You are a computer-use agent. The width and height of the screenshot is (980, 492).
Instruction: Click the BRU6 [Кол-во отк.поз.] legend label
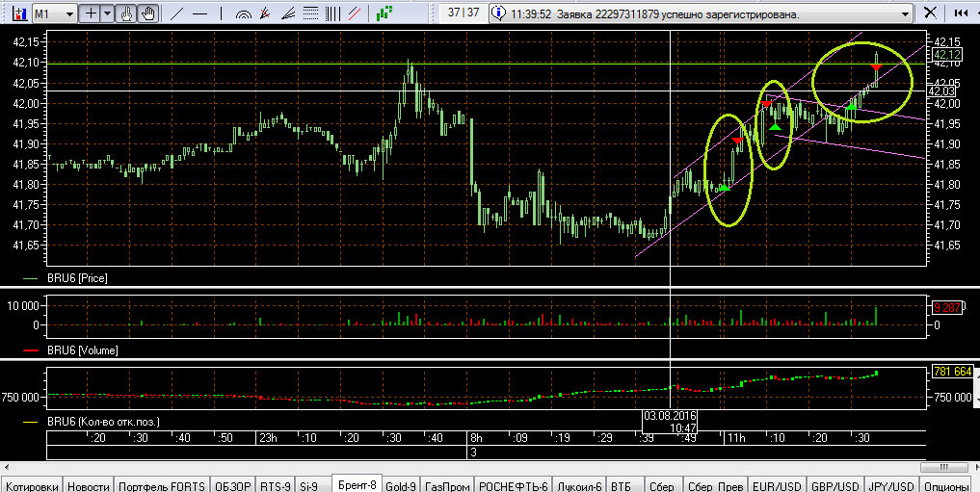[x=103, y=422]
